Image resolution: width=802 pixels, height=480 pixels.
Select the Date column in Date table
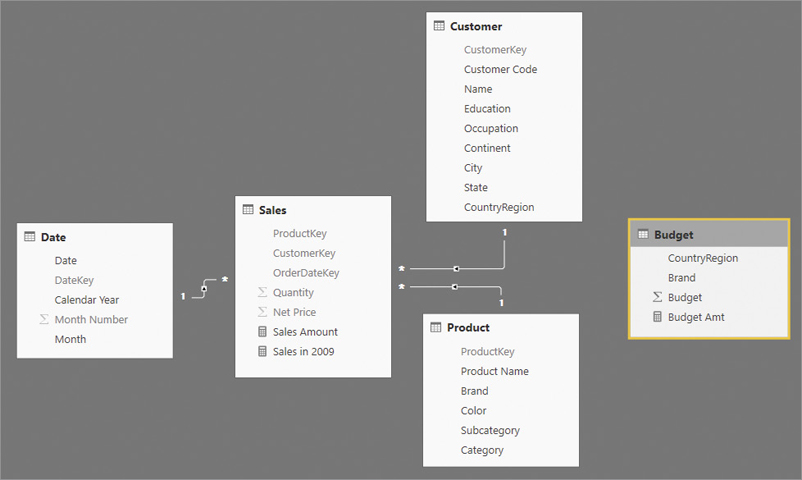[65, 260]
